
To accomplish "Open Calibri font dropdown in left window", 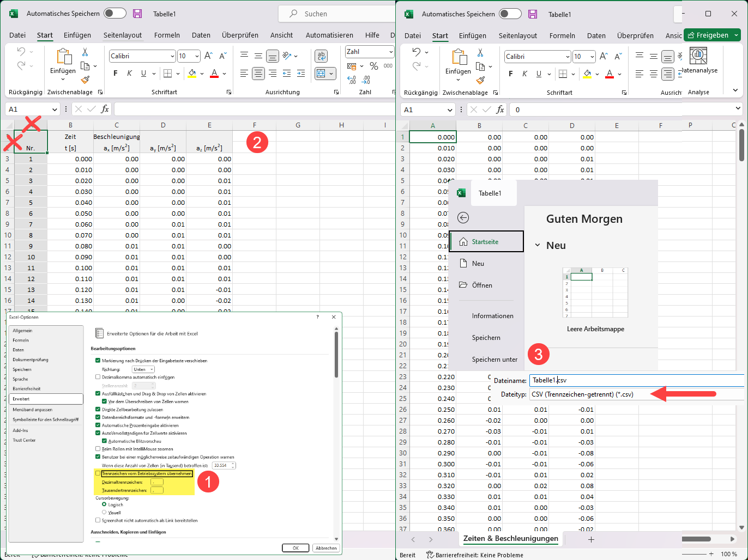I will tap(172, 56).
